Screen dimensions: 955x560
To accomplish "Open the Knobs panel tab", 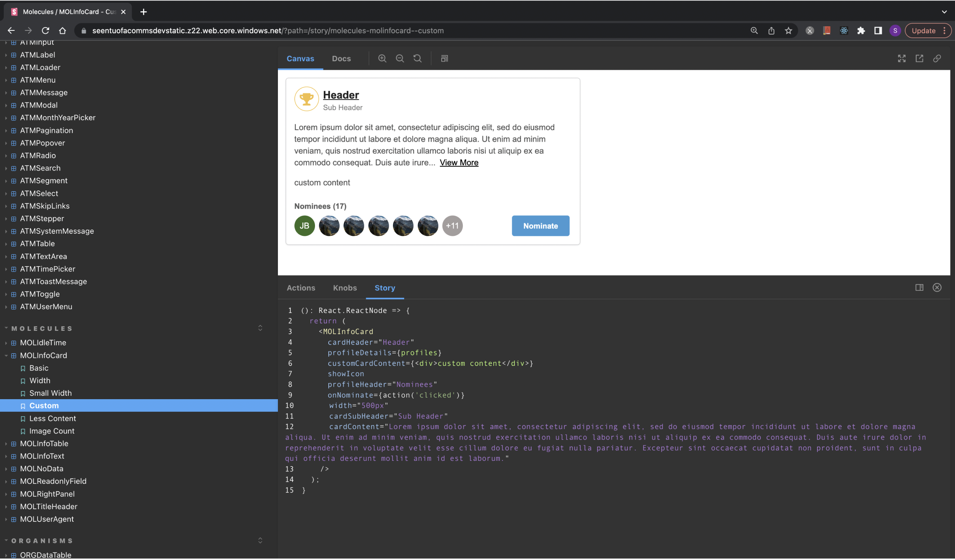I will point(345,288).
